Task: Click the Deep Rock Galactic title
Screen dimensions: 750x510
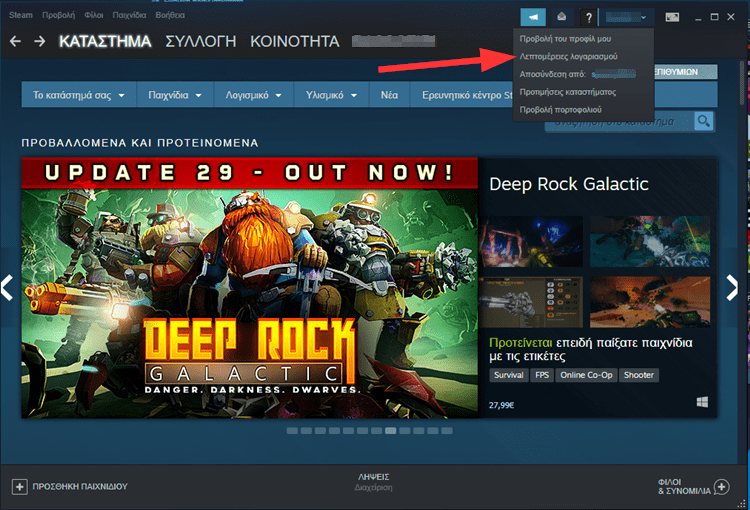Action: 569,184
